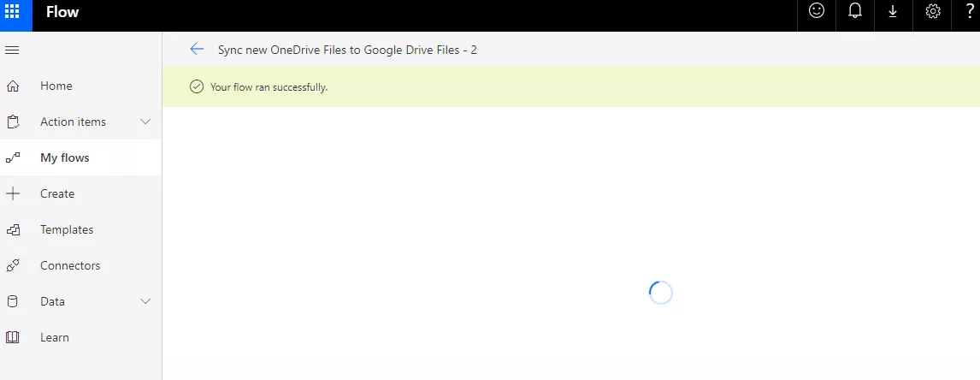Click the Connectors plug icon

[13, 265]
